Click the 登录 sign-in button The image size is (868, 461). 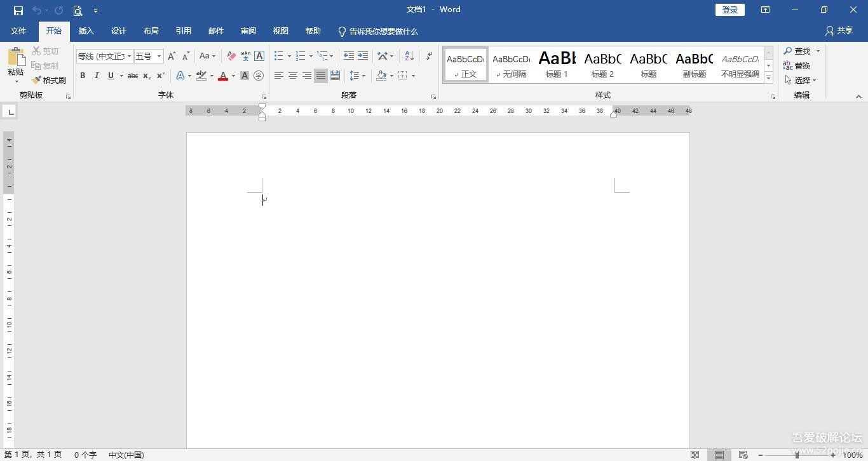pos(729,10)
